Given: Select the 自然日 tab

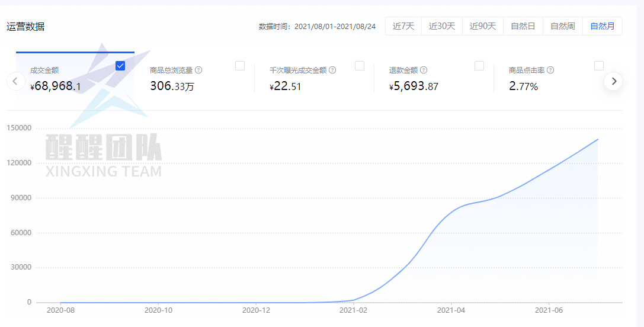Looking at the screenshot, I should coord(523,26).
